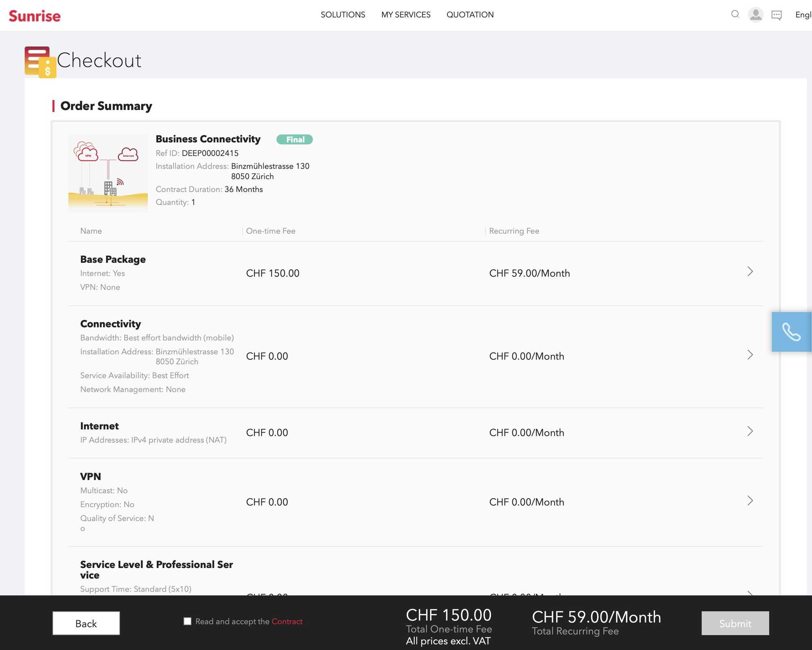812x650 pixels.
Task: Click the Internet heading
Action: pyautogui.click(x=99, y=426)
